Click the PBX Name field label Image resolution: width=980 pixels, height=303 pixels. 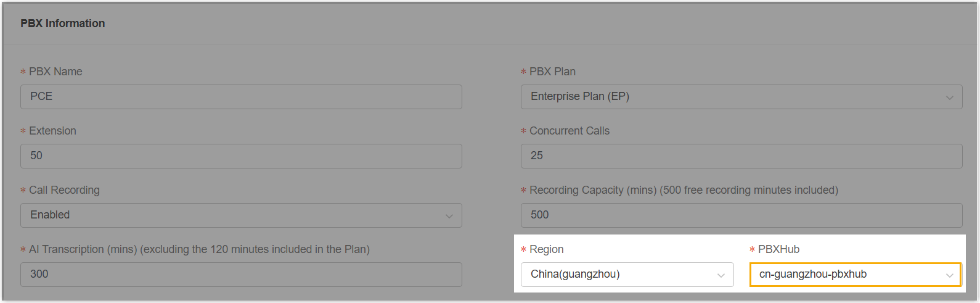coord(55,72)
